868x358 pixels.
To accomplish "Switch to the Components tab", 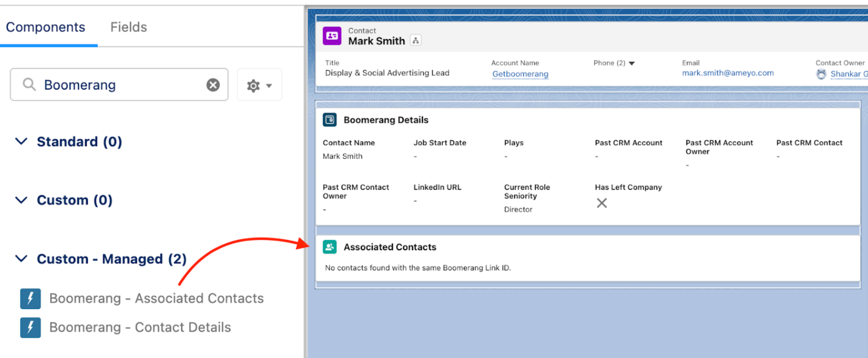I will click(x=46, y=27).
